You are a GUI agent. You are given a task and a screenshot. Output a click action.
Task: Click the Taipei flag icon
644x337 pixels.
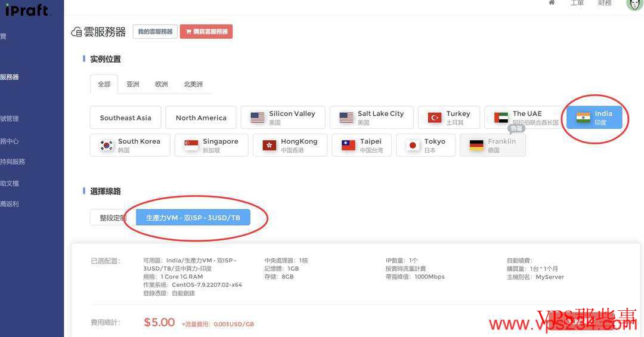tap(348, 145)
